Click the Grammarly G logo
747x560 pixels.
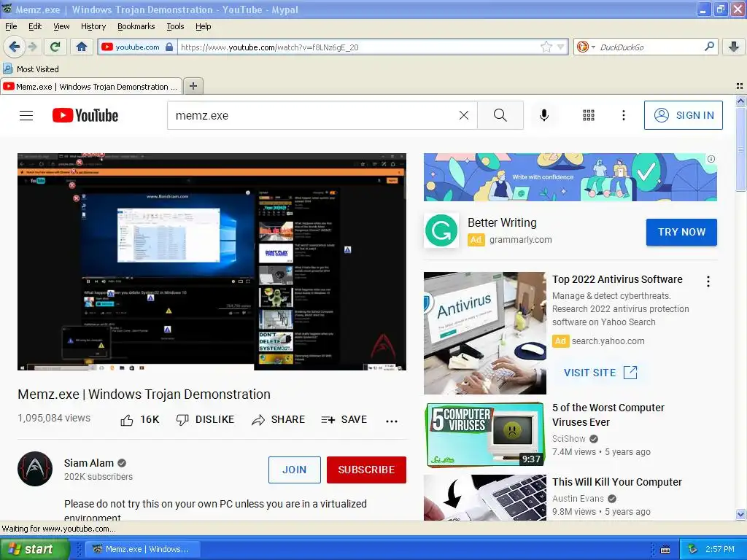[x=441, y=230]
